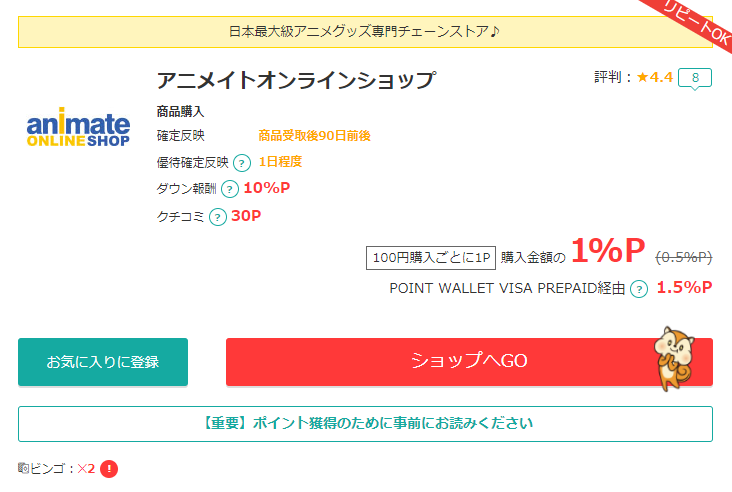Click the ビンゴ icon at bottom left
The height and width of the screenshot is (492, 732).
click(x=23, y=468)
